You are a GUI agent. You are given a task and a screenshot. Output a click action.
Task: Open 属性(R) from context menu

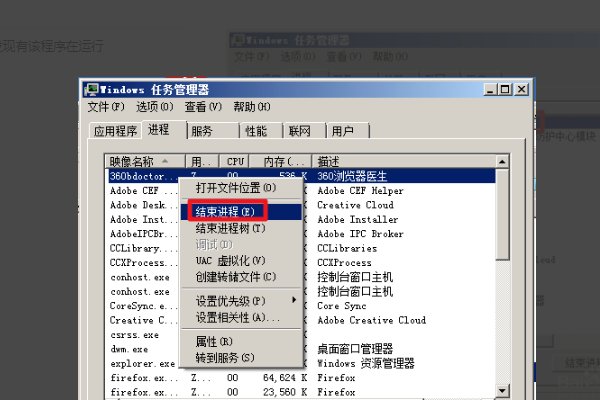coord(241,341)
